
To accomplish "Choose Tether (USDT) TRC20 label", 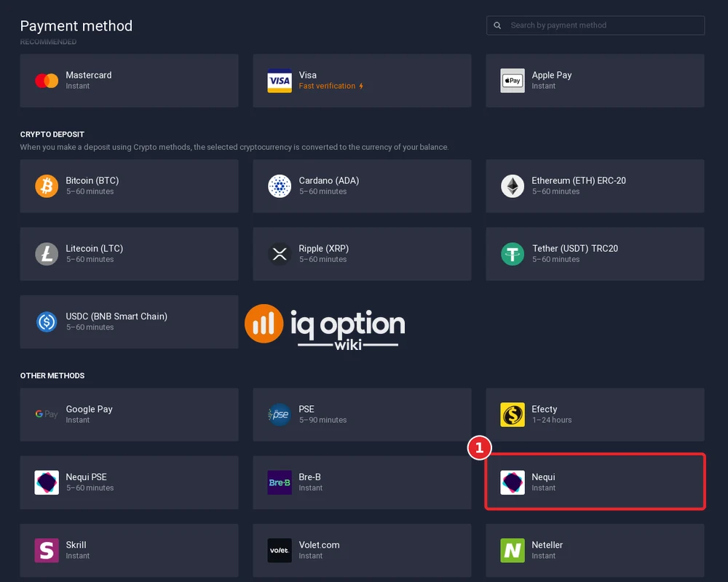I will click(x=575, y=248).
